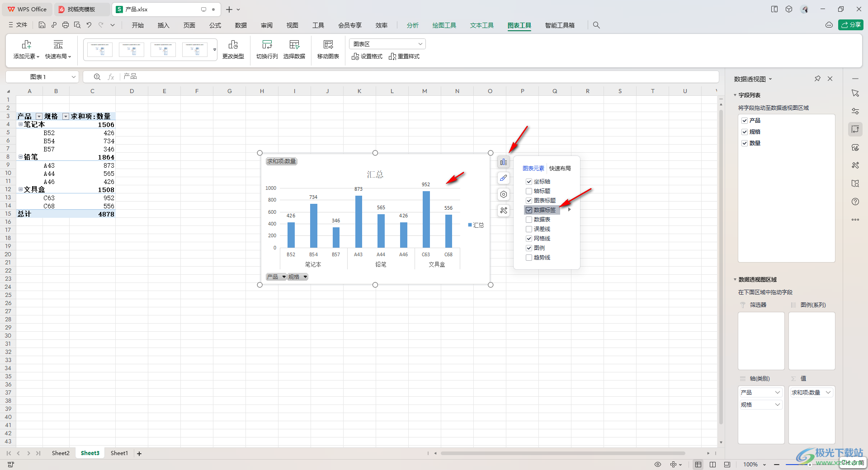The image size is (868, 470).
Task: Toggle the Chart Title (图表标题) checkbox
Action: tap(529, 201)
